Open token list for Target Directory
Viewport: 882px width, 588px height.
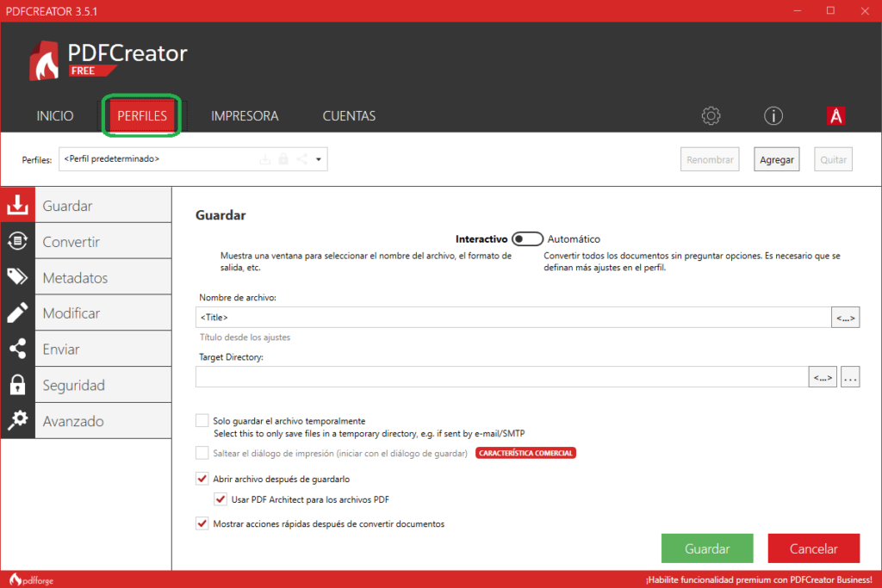[822, 377]
